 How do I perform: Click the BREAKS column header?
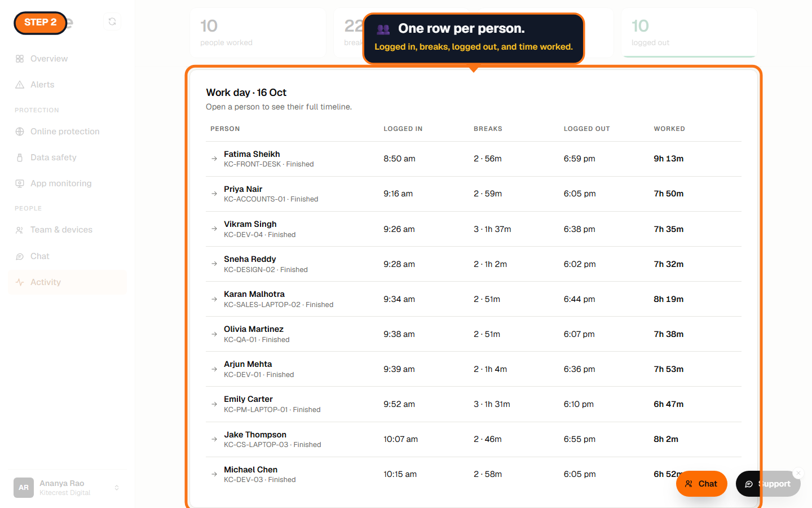(488, 129)
